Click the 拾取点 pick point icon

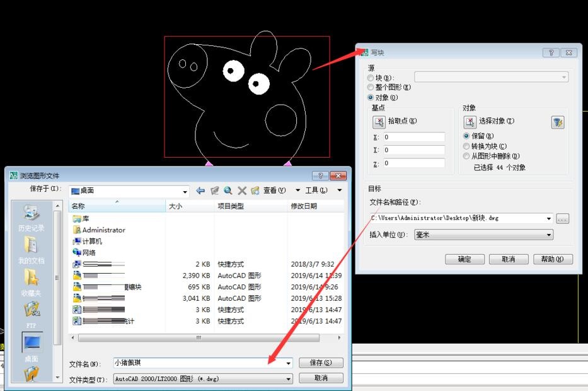[379, 122]
